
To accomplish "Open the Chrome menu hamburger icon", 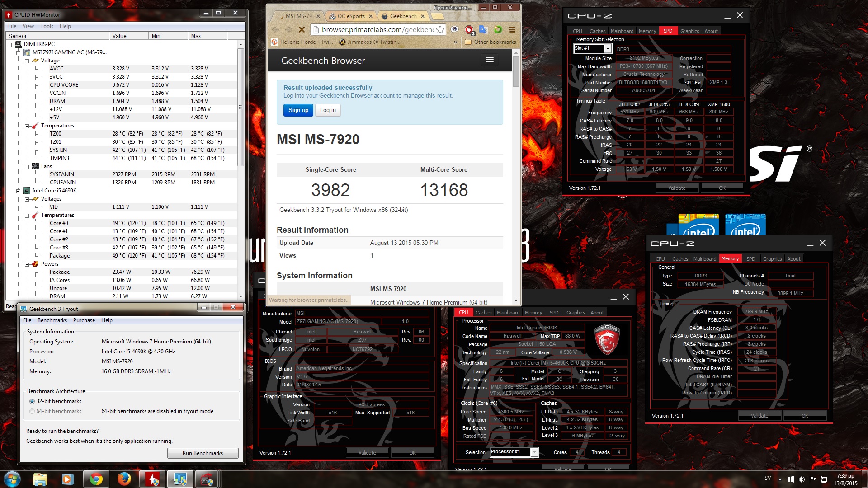I will click(512, 29).
